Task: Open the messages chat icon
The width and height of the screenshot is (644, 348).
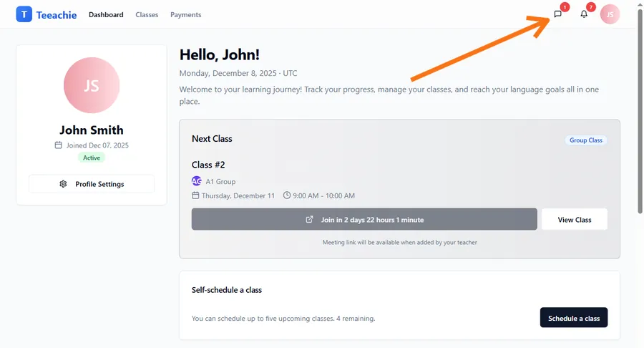Action: tap(557, 14)
